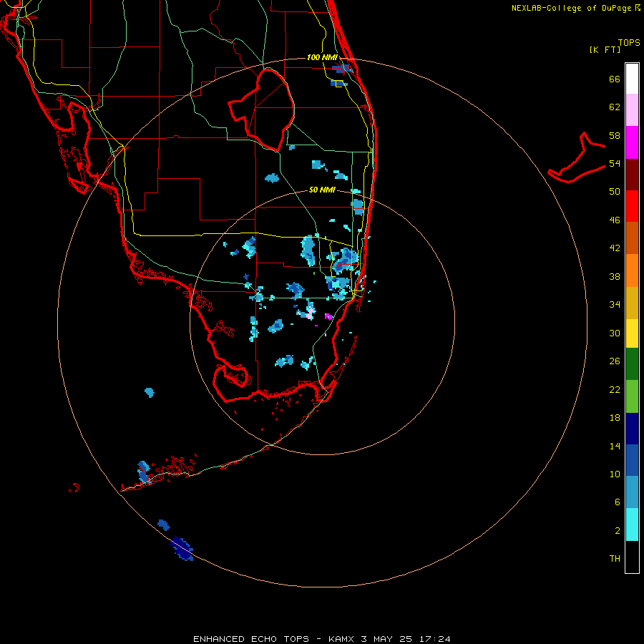Click the navy echo on southwest range ring

181,548
